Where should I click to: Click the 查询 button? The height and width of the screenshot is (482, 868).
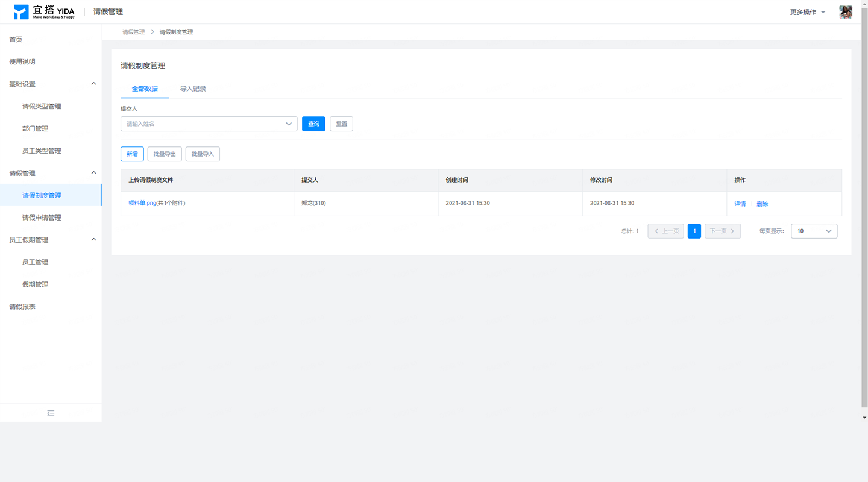tap(313, 124)
